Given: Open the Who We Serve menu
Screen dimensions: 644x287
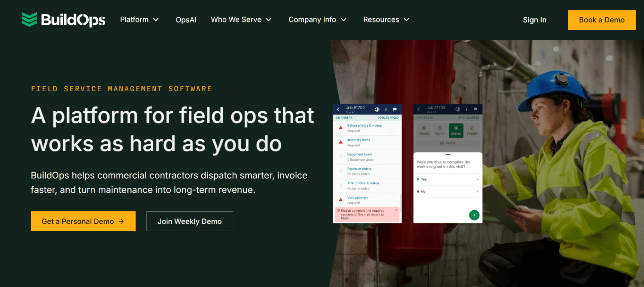Looking at the screenshot, I should point(241,20).
